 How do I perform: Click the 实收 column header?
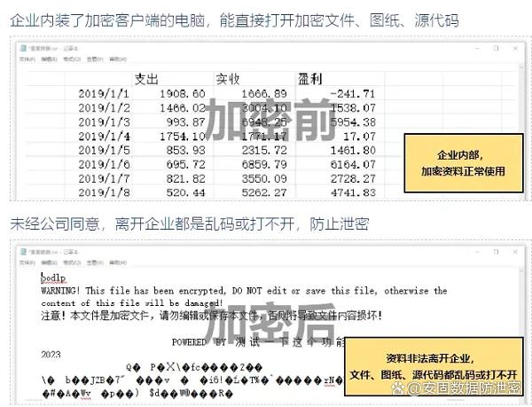click(228, 79)
